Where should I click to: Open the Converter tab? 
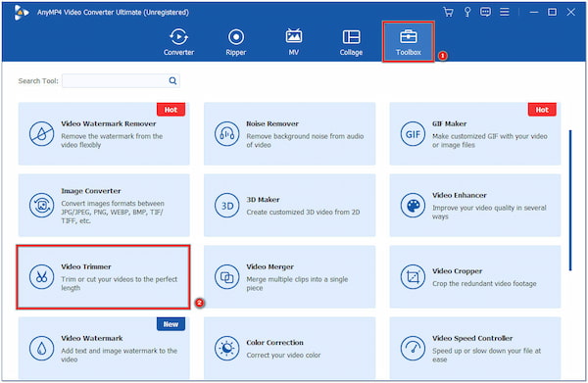pos(178,42)
